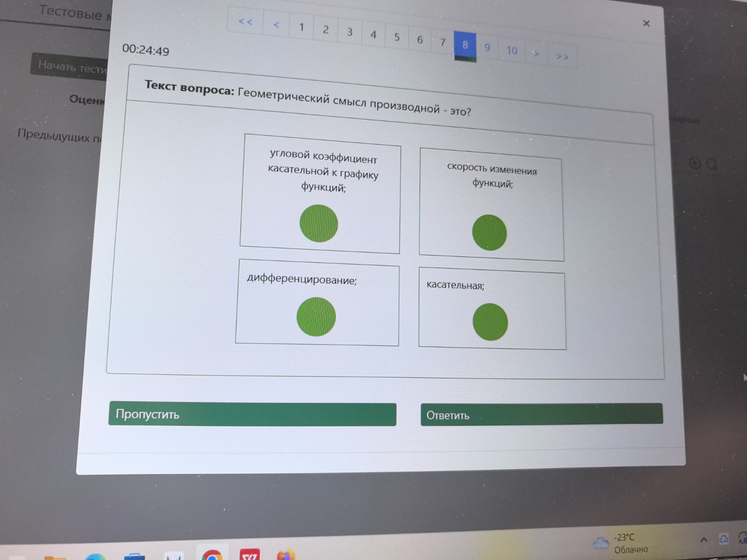Jump to last question with >> arrow
The height and width of the screenshot is (560, 747).
point(562,57)
